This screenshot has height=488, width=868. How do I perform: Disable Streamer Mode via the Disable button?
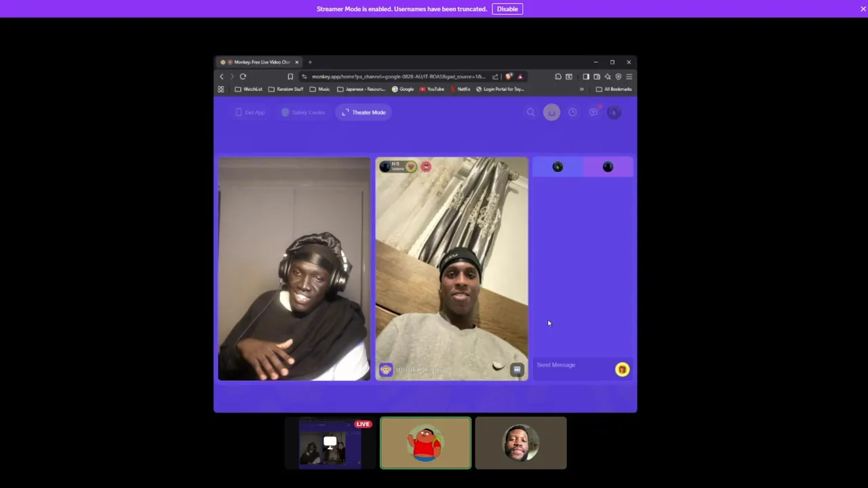tap(507, 9)
